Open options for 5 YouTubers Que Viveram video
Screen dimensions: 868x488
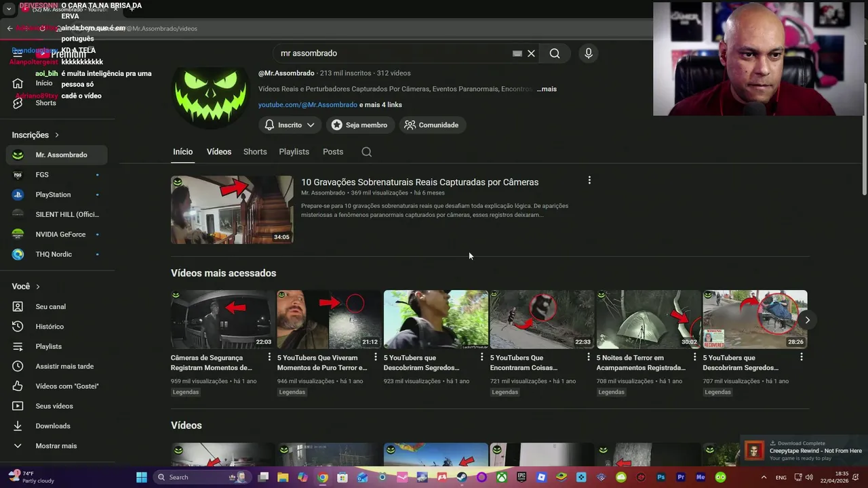pyautogui.click(x=376, y=357)
